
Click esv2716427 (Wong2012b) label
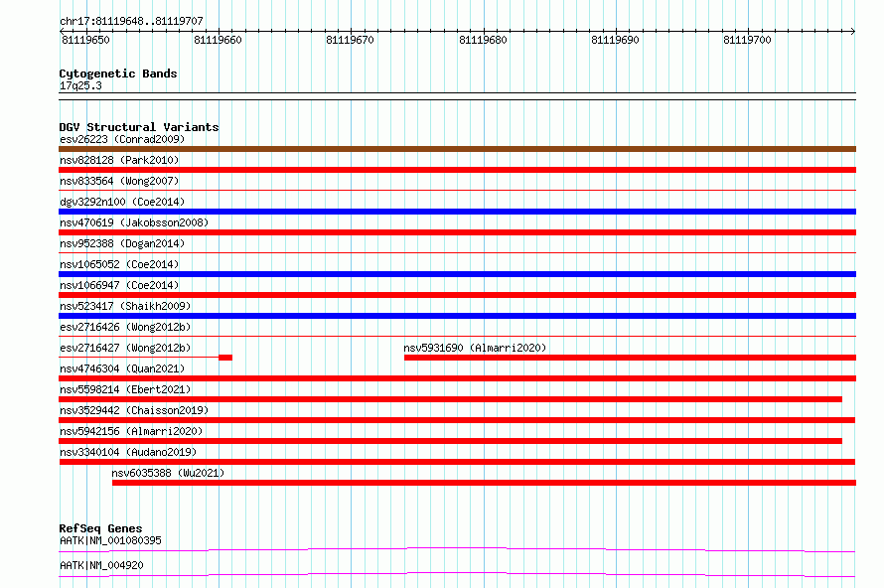click(125, 348)
